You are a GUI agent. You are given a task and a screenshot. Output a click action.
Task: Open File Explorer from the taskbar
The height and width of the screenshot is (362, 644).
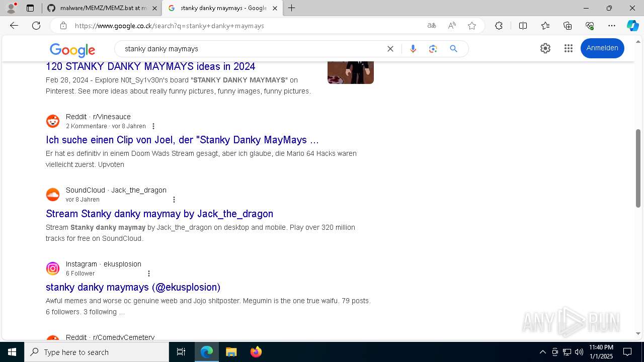[231, 352]
